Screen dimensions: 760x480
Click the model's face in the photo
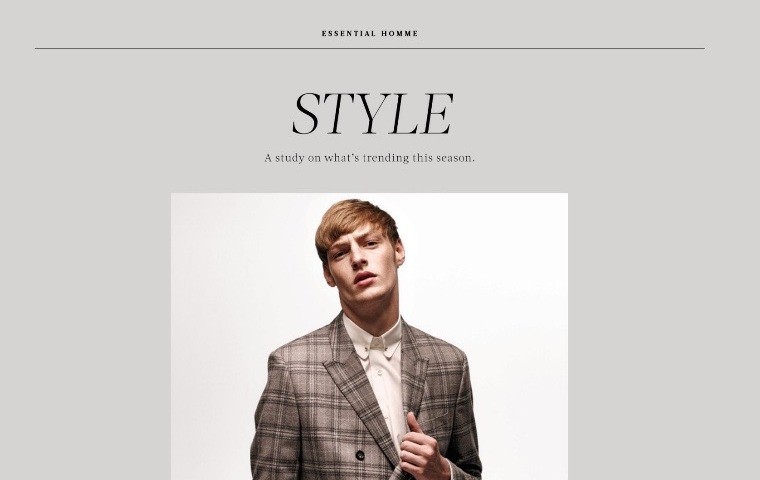coord(361,267)
